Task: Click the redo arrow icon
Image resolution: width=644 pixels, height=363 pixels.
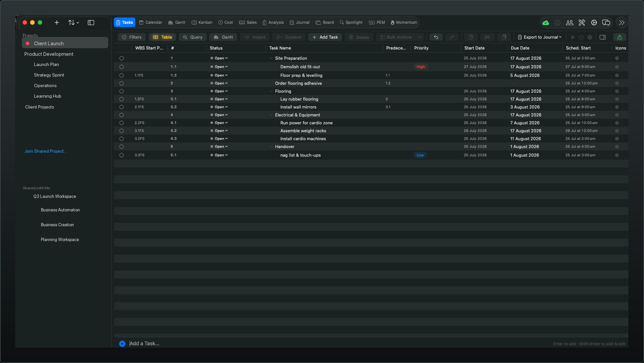Action: (452, 37)
